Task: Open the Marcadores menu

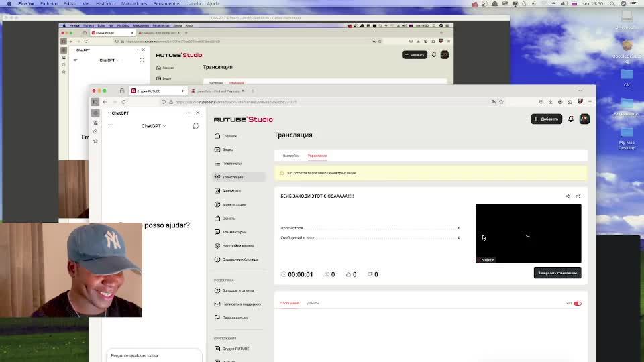Action: pos(134,4)
